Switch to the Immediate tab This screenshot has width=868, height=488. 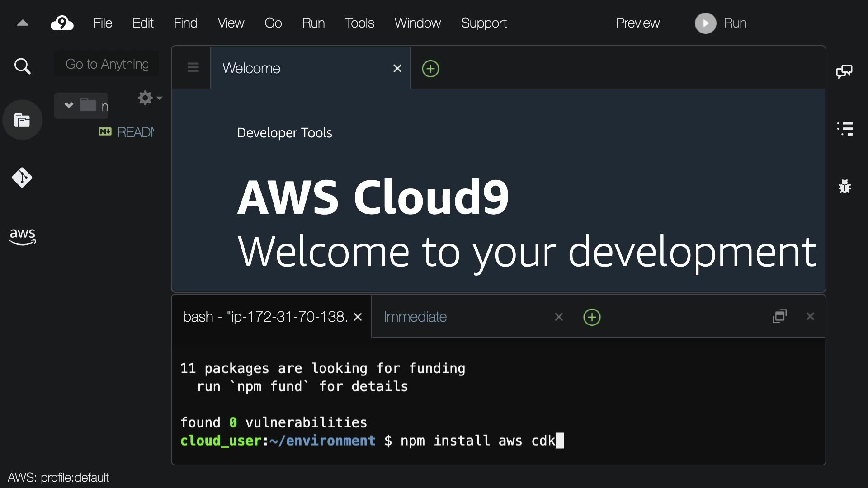(x=415, y=317)
